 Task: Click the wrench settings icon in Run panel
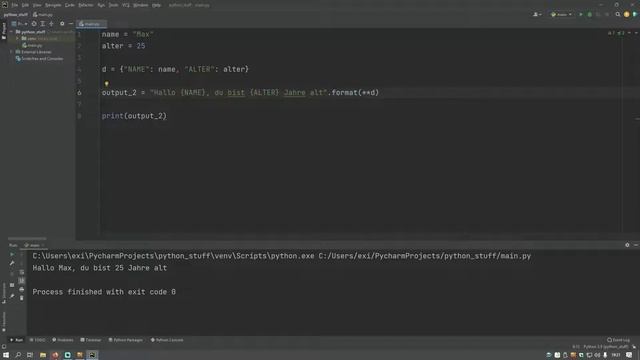point(12,263)
